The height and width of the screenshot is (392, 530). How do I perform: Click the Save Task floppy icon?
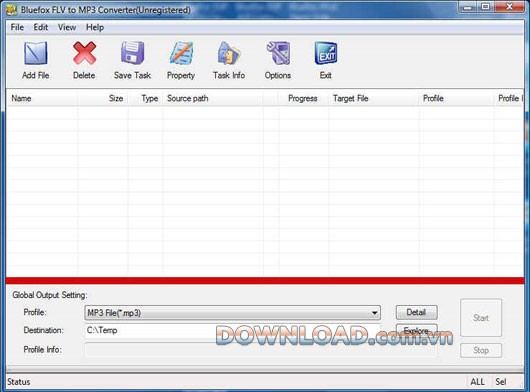(x=132, y=53)
